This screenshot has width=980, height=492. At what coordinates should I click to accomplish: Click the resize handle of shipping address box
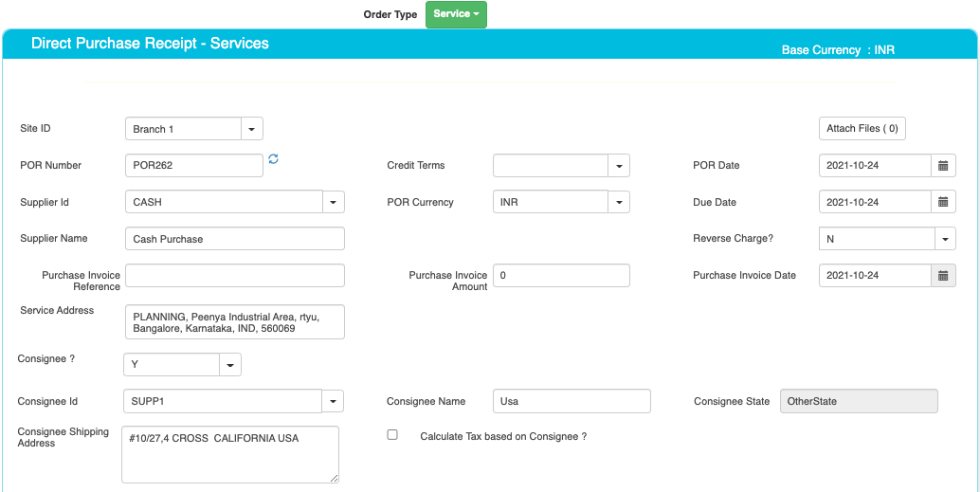[x=335, y=478]
